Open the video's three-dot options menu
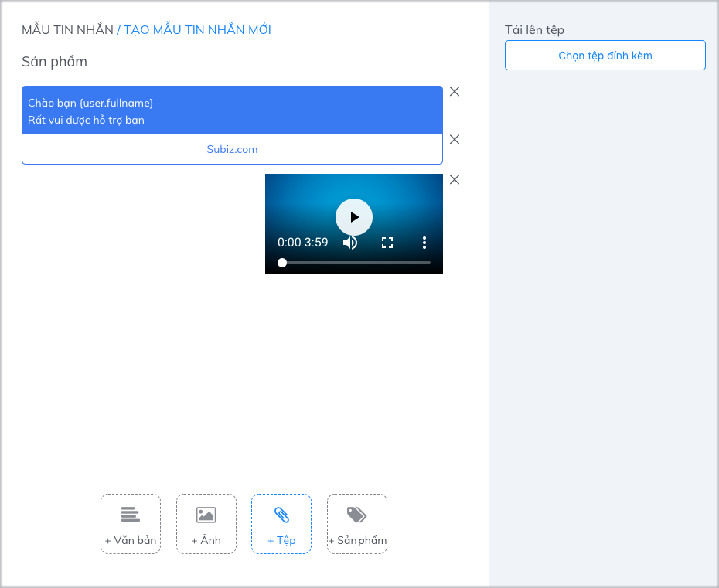 [424, 243]
